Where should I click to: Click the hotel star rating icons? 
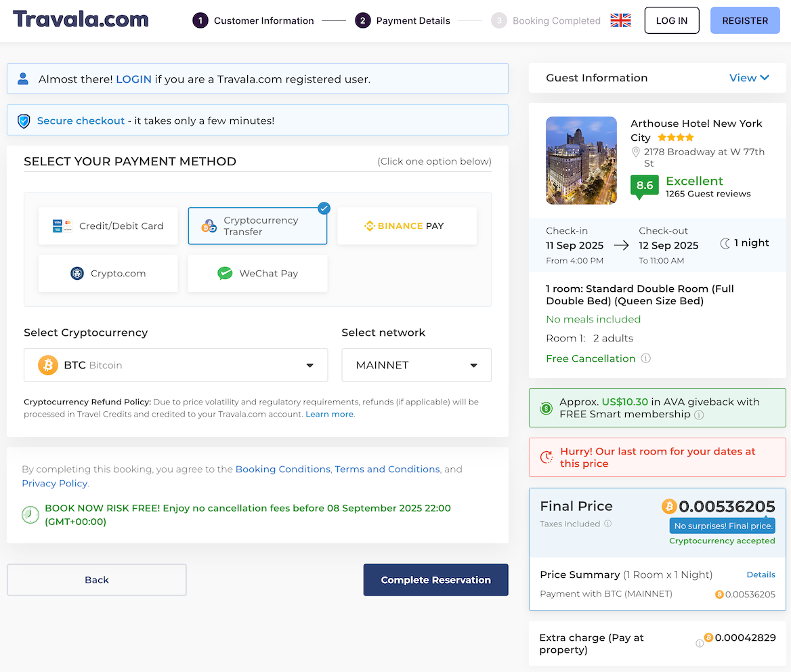tap(675, 138)
